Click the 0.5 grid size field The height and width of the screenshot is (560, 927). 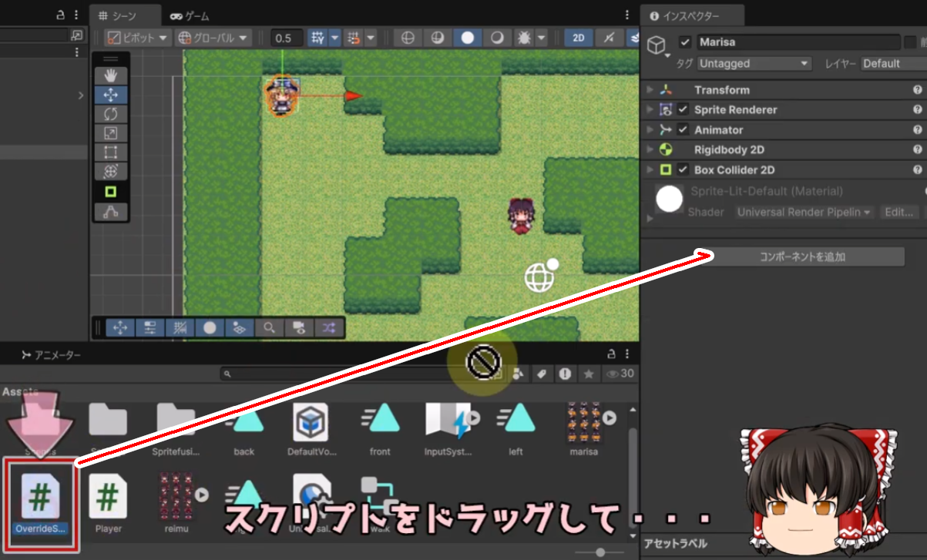coord(288,38)
